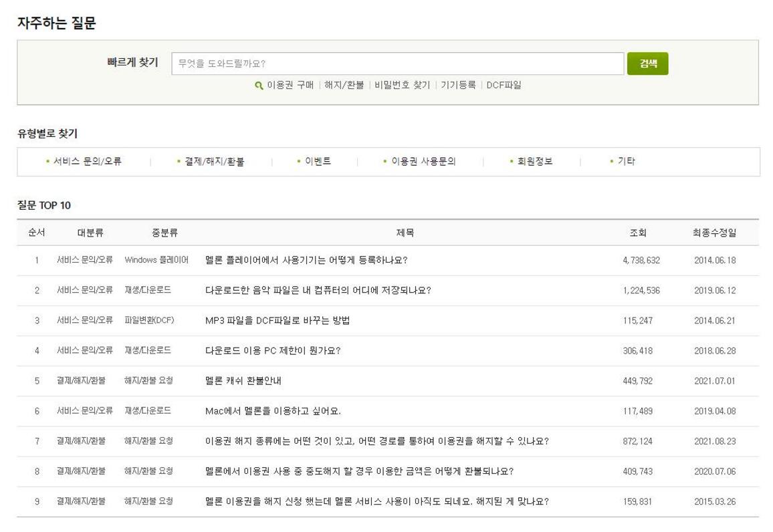This screenshot has height=532, width=773.
Task: Click view count 115,247
Action: coord(638,320)
